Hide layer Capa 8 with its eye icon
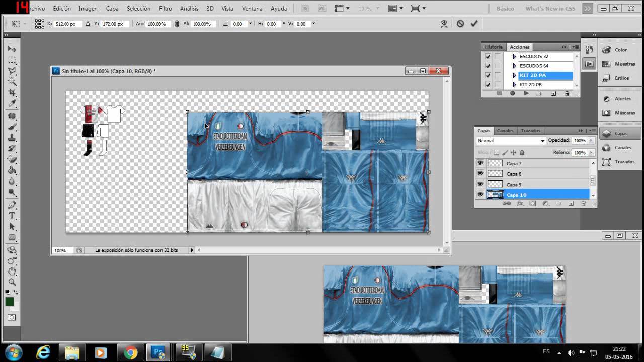644x362 pixels. point(480,174)
